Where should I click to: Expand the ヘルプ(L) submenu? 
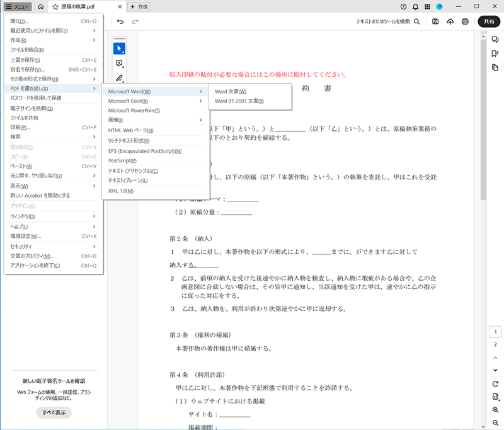(54, 227)
